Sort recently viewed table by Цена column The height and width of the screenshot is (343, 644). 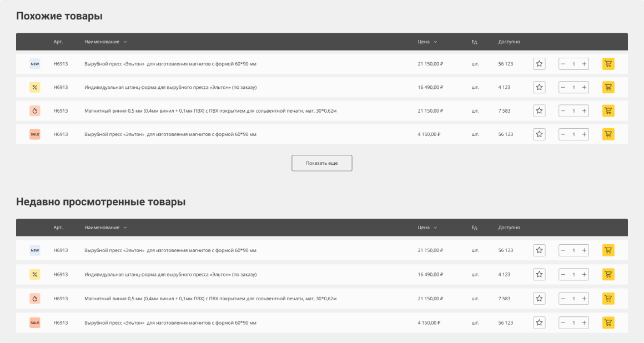coord(427,228)
